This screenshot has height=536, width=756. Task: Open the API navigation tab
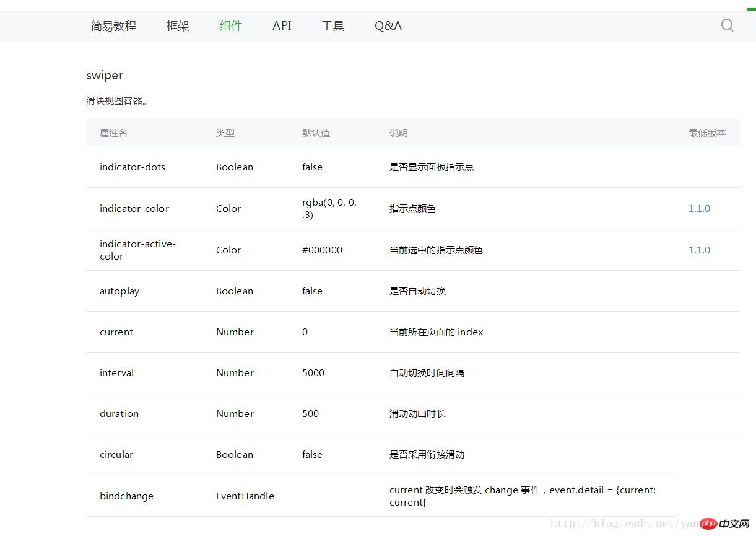[282, 26]
